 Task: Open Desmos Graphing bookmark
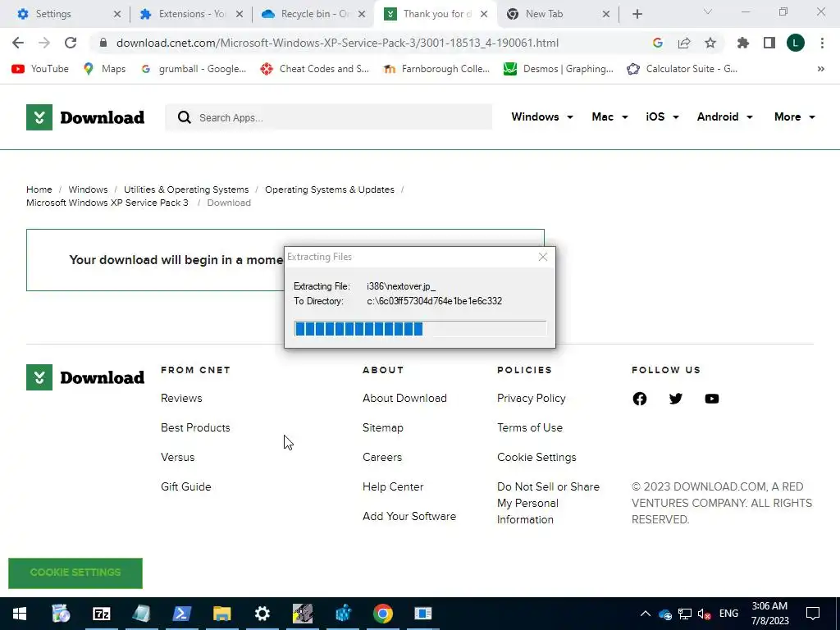558,69
